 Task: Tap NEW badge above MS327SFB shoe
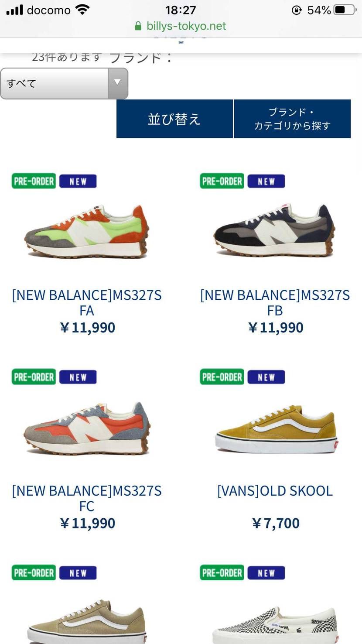click(x=266, y=181)
